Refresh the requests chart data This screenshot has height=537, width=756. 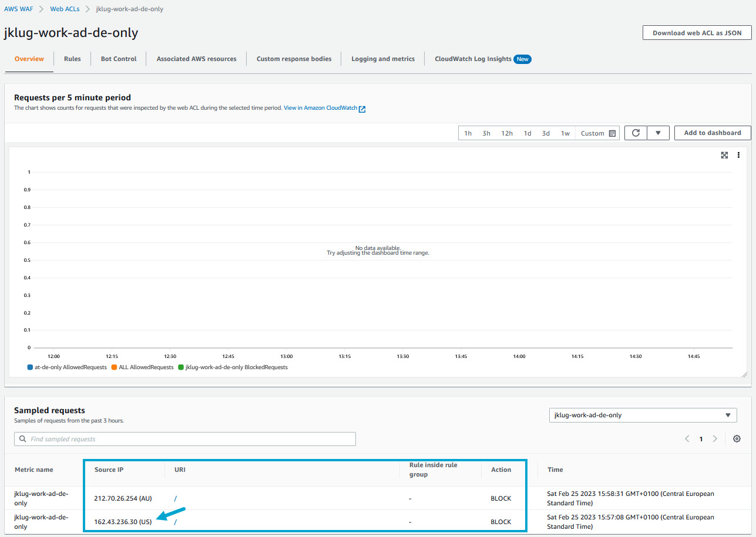point(635,133)
